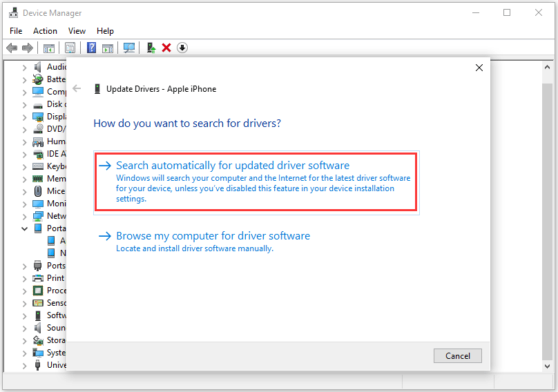Click the Portable Devices category icon
This screenshot has height=392, width=558.
point(38,228)
